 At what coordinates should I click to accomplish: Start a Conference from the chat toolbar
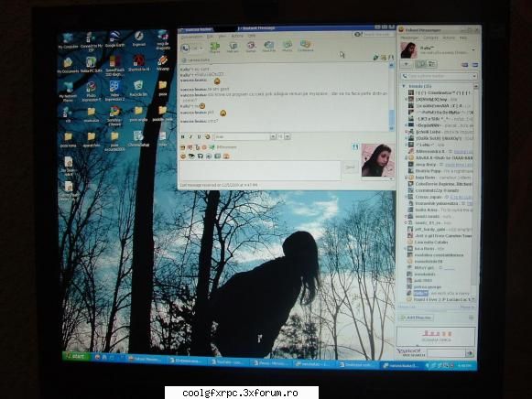point(305,46)
